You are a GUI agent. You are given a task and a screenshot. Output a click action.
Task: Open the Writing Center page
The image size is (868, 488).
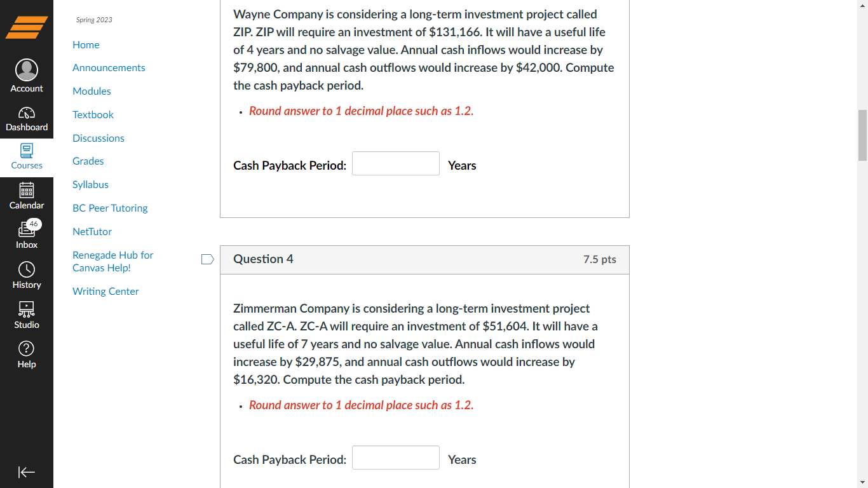pyautogui.click(x=105, y=291)
